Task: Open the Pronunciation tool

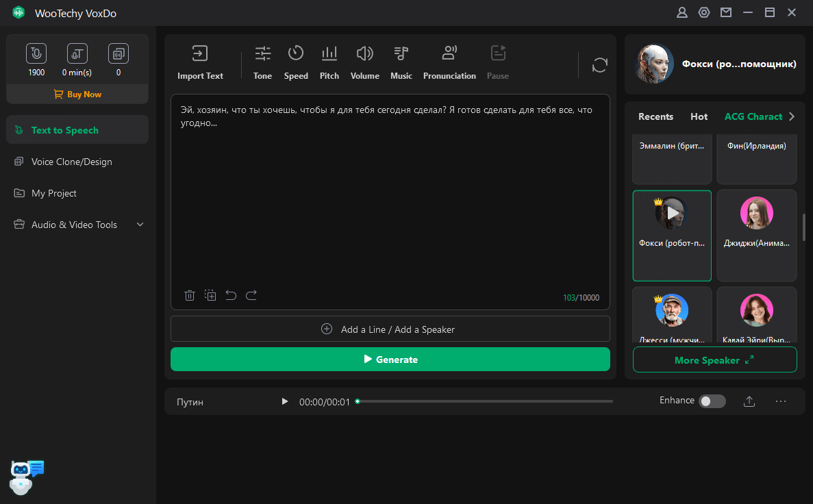Action: (x=449, y=62)
